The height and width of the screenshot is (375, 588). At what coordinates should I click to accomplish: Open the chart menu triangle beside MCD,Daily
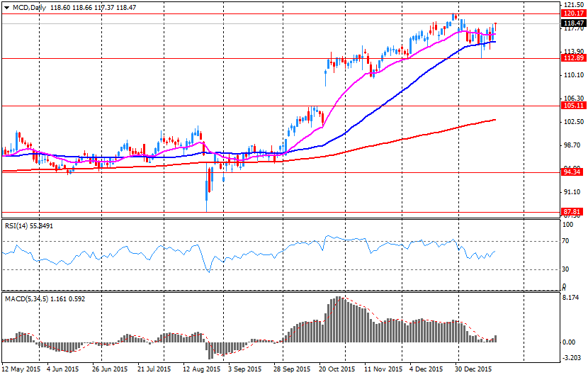(7, 8)
